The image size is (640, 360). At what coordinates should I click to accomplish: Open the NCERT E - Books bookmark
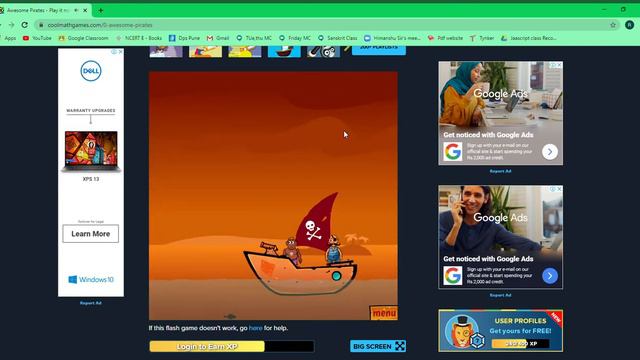[139, 38]
